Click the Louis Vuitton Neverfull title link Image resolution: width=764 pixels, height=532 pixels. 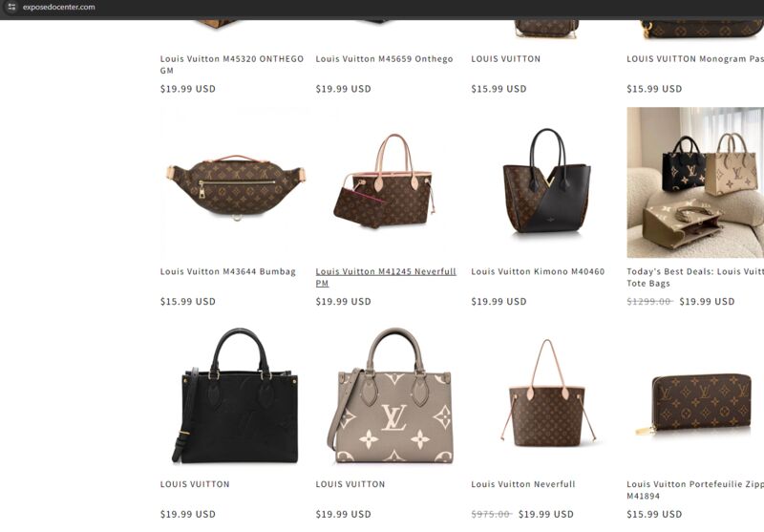(x=523, y=484)
